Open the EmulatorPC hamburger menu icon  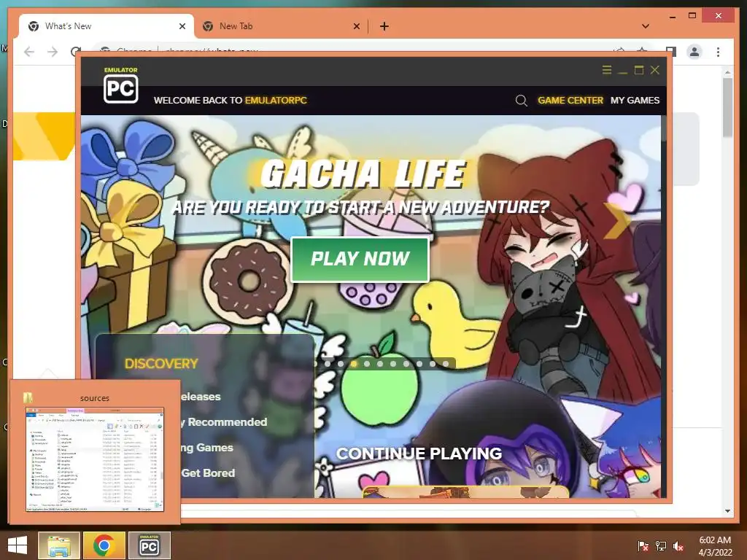pos(606,70)
